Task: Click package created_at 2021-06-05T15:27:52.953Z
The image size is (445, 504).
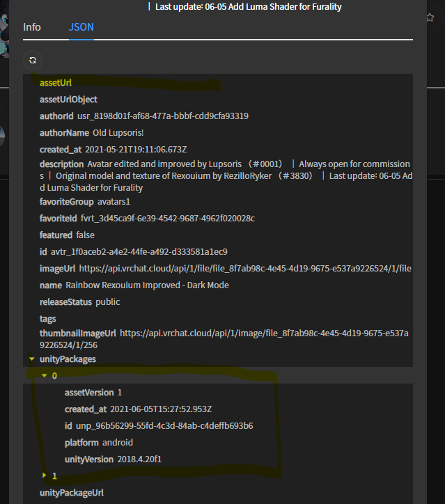Action: 161,409
